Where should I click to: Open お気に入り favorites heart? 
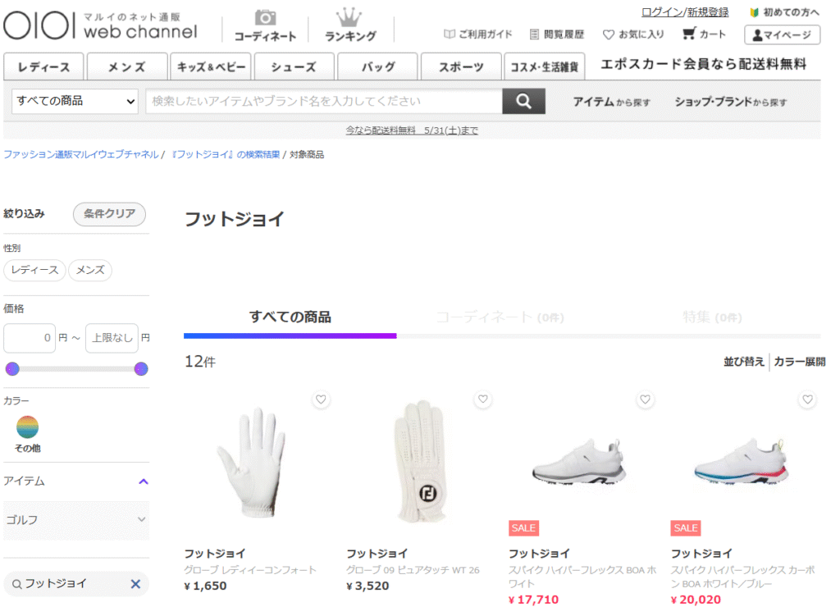click(633, 34)
